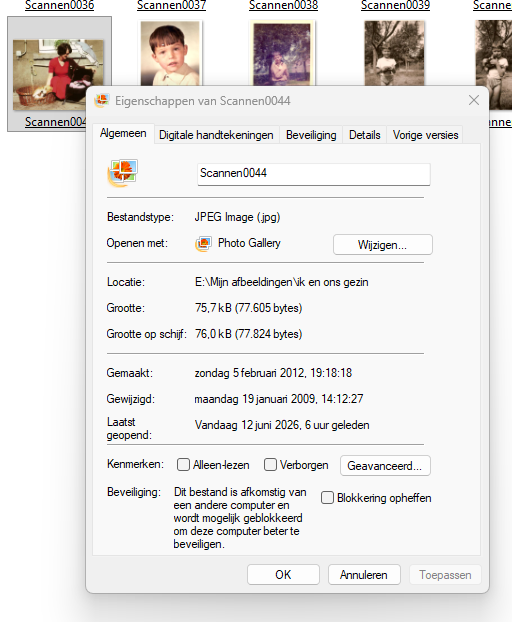Click the Scannen0037 file label
This screenshot has width=512, height=622.
pos(171,5)
